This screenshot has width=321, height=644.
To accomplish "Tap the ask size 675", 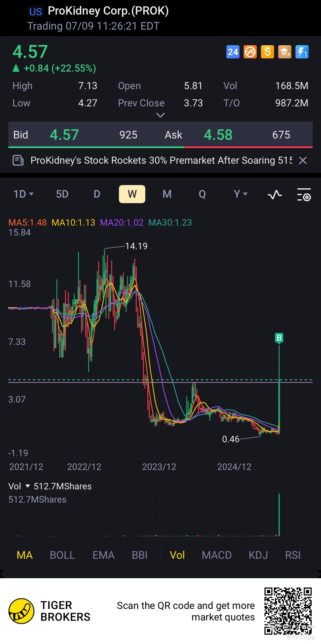I will (281, 135).
